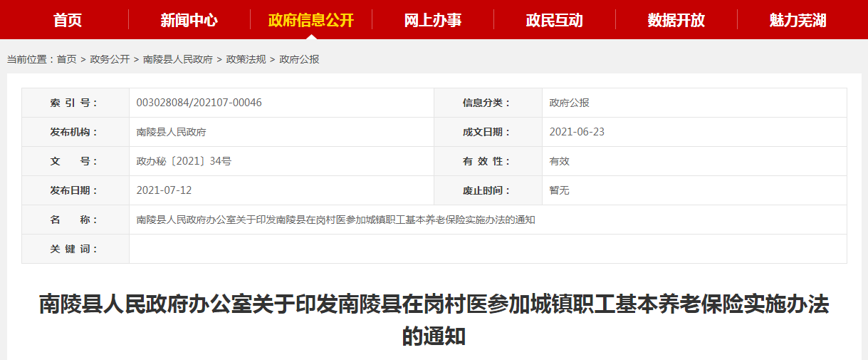Select the date 2021-06-23

pyautogui.click(x=577, y=132)
